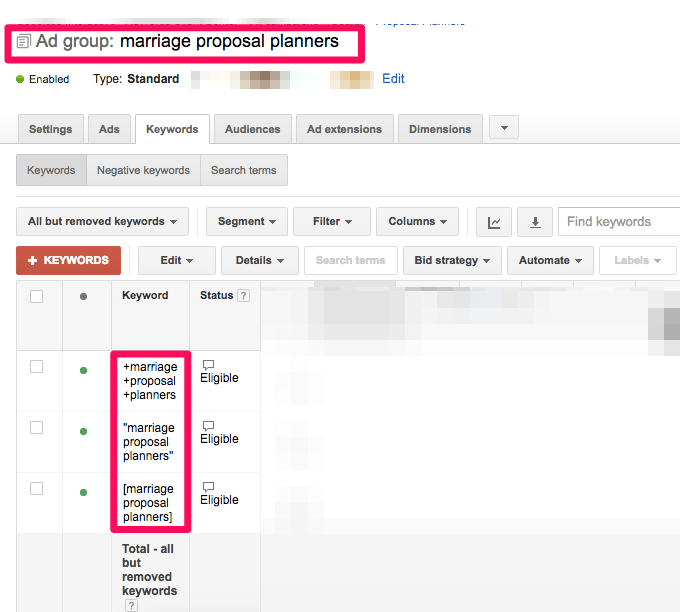Image resolution: width=680 pixels, height=612 pixels.
Task: Expand the Segment dropdown
Action: pos(247,222)
